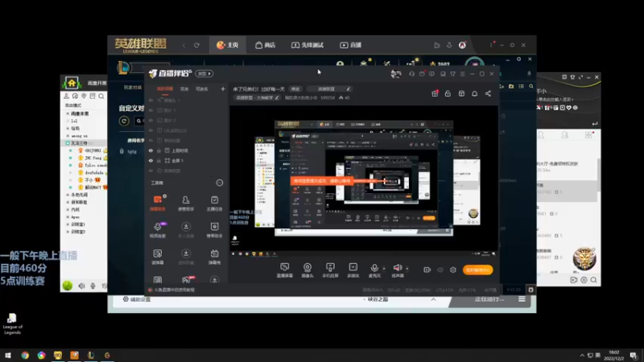Click the headset support icon in title bar
The image size is (644, 362).
pyautogui.click(x=411, y=74)
